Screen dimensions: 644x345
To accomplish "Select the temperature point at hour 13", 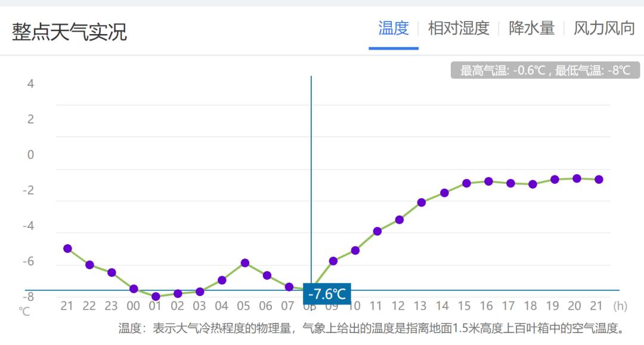I will (x=422, y=202).
